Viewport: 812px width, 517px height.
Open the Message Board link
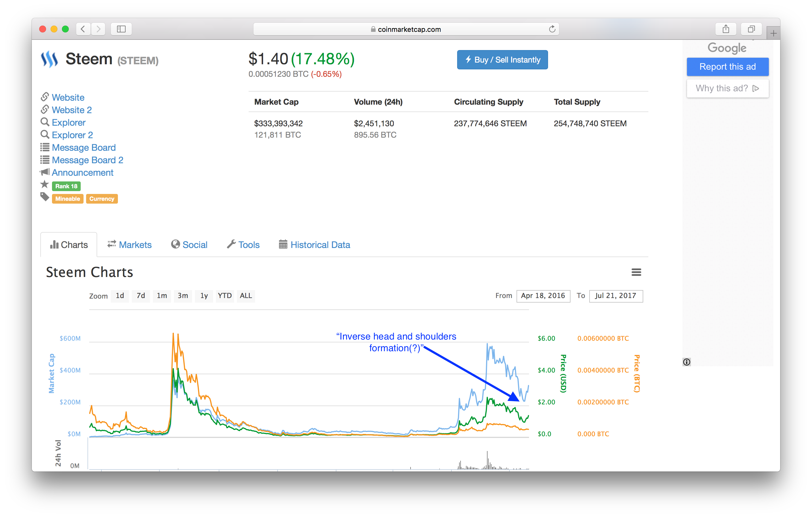pos(84,148)
